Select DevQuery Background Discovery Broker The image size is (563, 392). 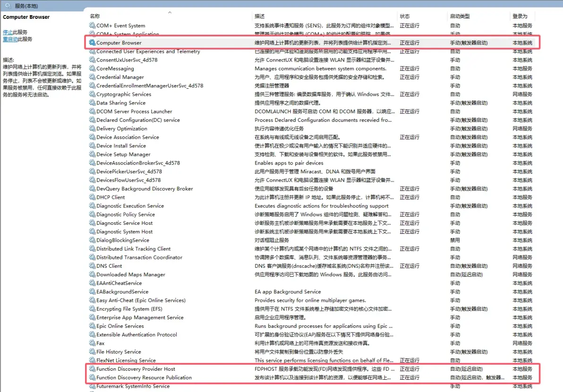(x=311, y=189)
